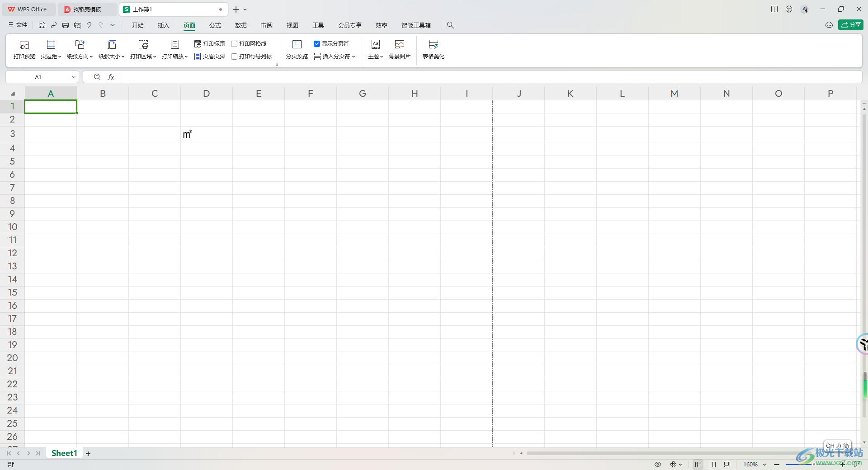Add a new sheet with plus button
Image resolution: width=868 pixels, height=470 pixels.
tap(88, 453)
